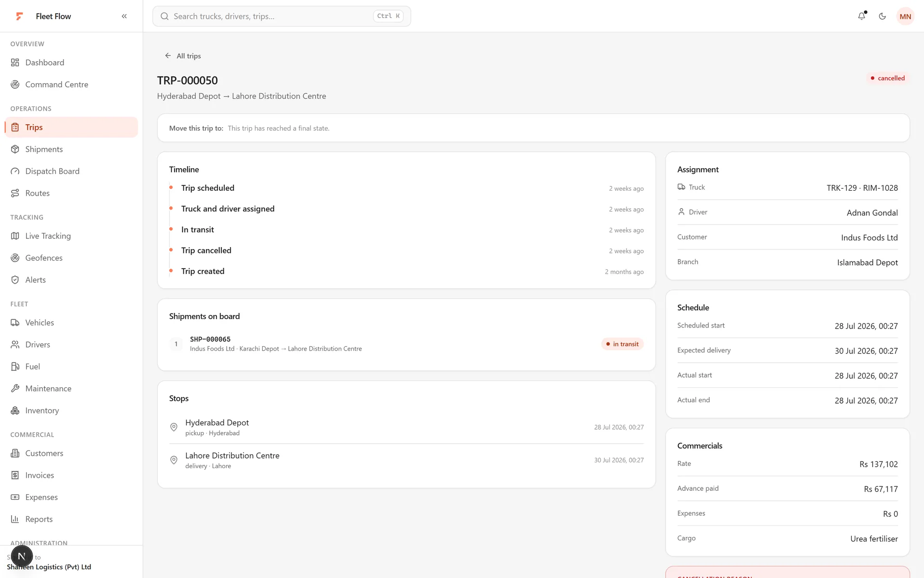Image resolution: width=924 pixels, height=578 pixels.
Task: Click the Vehicles truck icon
Action: pos(15,323)
